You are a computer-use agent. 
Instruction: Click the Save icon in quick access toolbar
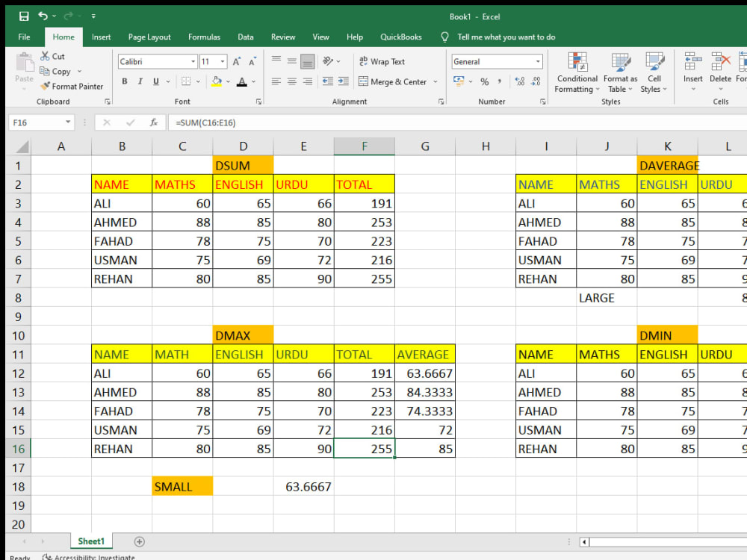24,16
